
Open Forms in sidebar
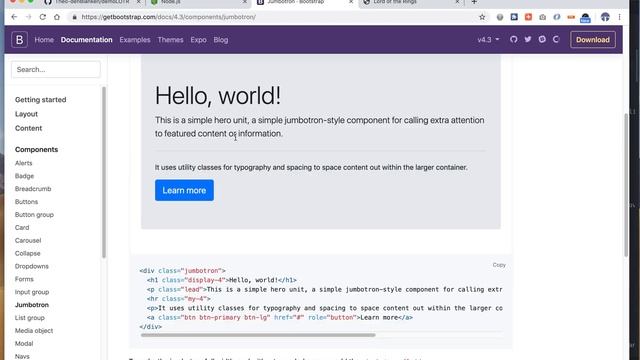coord(24,279)
